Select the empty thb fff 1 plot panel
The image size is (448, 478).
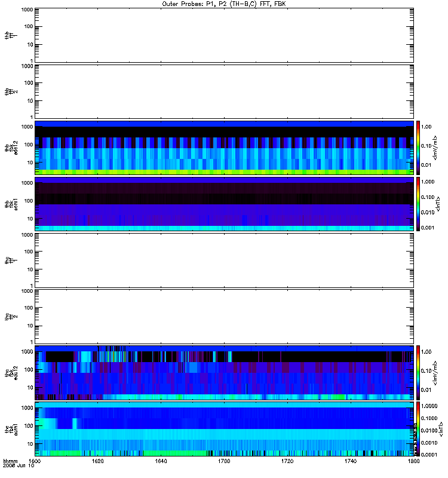(x=224, y=35)
